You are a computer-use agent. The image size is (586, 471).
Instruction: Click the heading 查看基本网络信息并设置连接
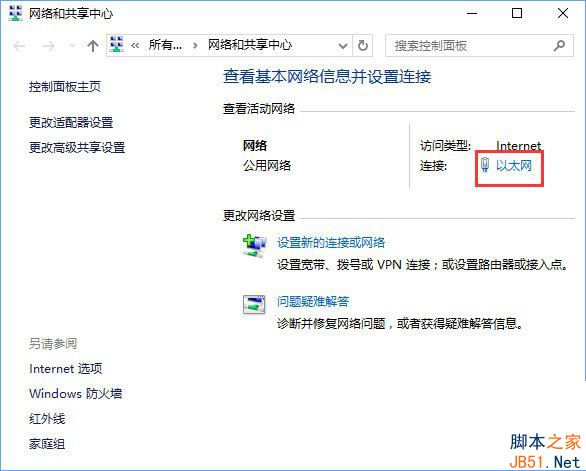pos(327,77)
